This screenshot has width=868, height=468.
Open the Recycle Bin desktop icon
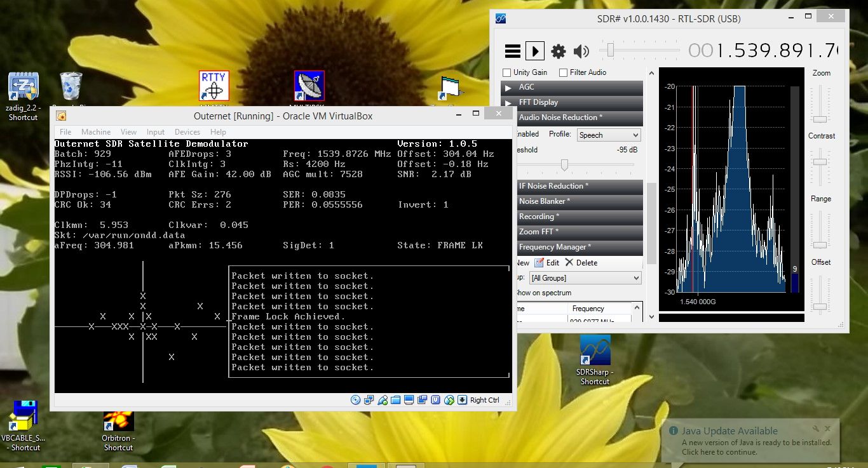pos(71,91)
